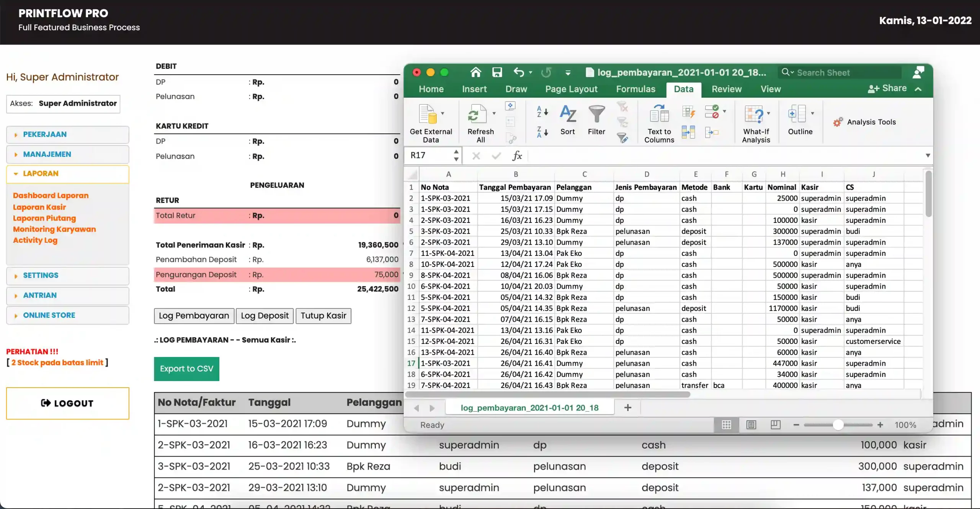This screenshot has width=980, height=509.
Task: Sort descending Z to A
Action: 542,132
